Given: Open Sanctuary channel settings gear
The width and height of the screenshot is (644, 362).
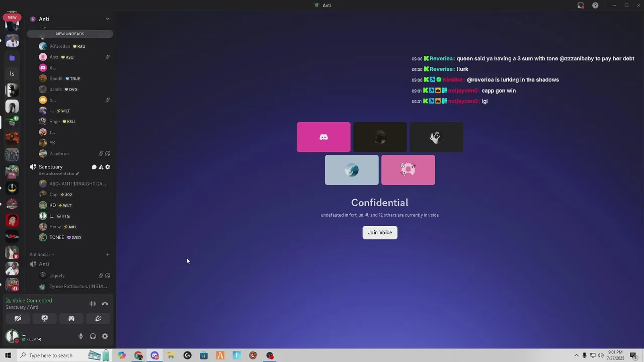Looking at the screenshot, I should 108,167.
